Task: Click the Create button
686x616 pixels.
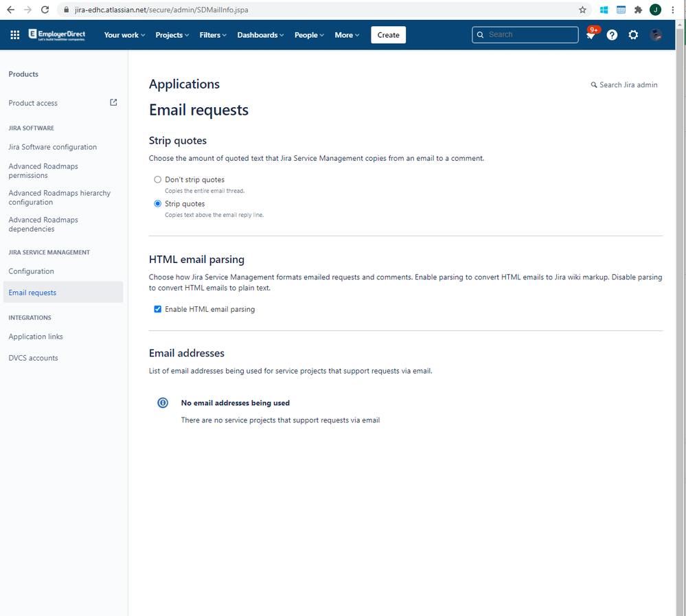Action: [x=389, y=35]
